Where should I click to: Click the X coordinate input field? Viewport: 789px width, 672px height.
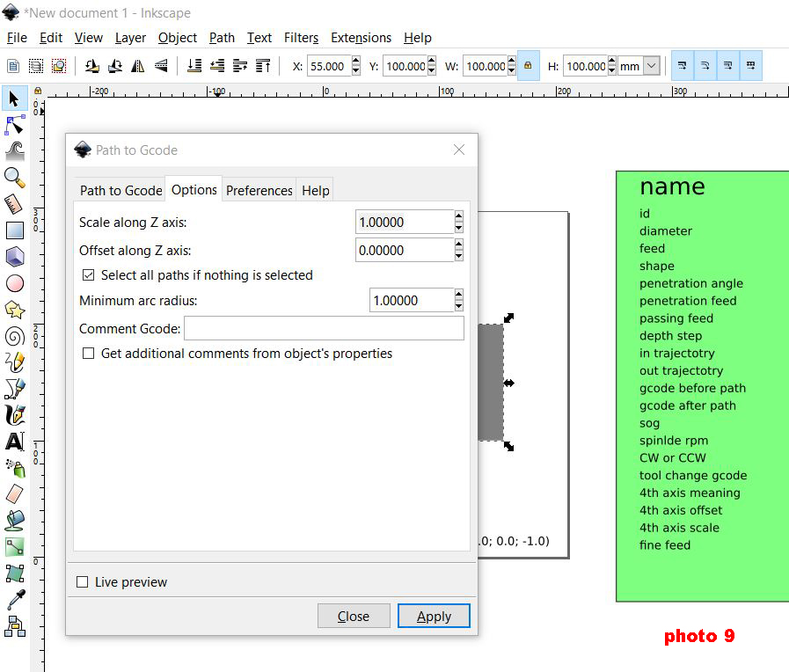point(329,66)
